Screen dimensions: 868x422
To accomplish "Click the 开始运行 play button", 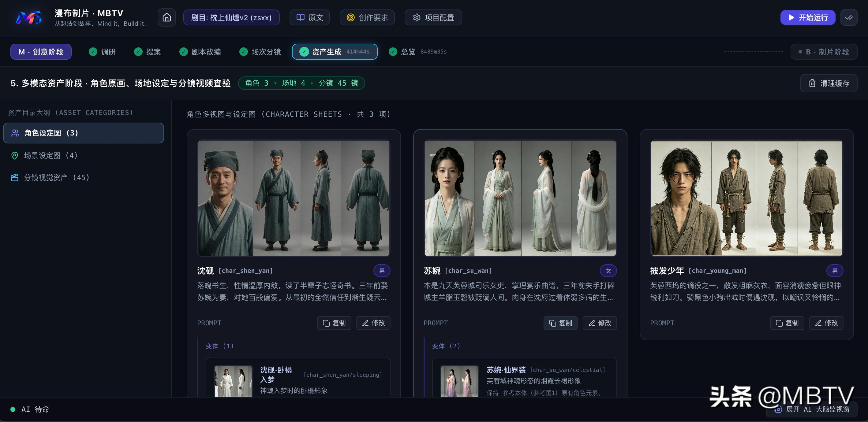I will 808,17.
